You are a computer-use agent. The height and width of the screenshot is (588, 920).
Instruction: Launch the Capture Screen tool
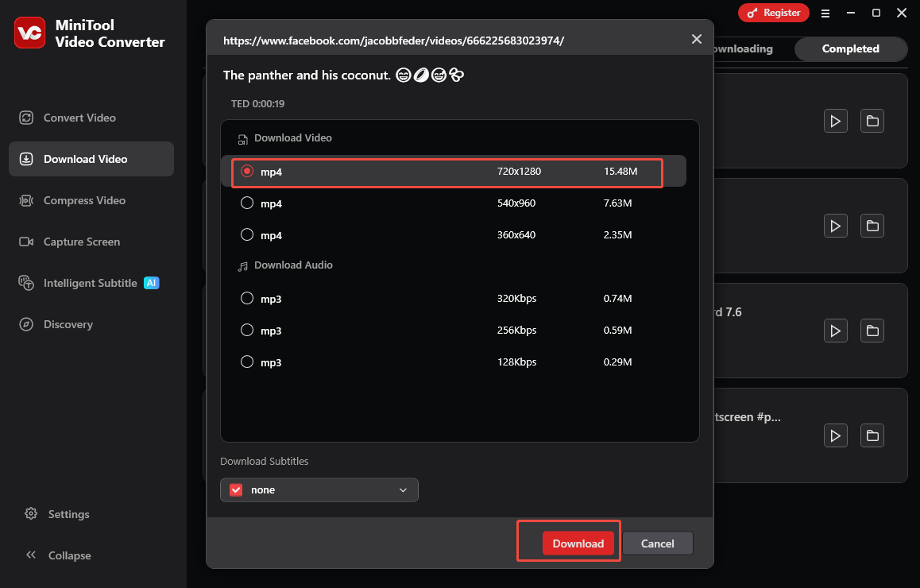(x=80, y=242)
